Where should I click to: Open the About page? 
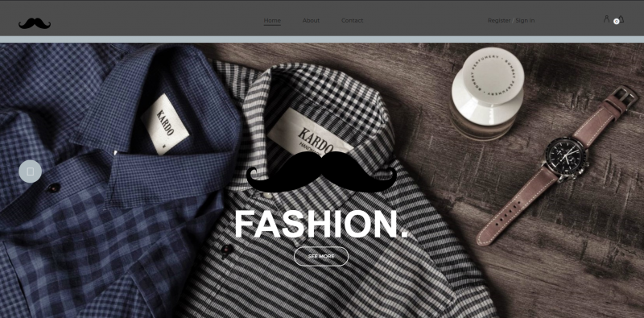pyautogui.click(x=311, y=21)
